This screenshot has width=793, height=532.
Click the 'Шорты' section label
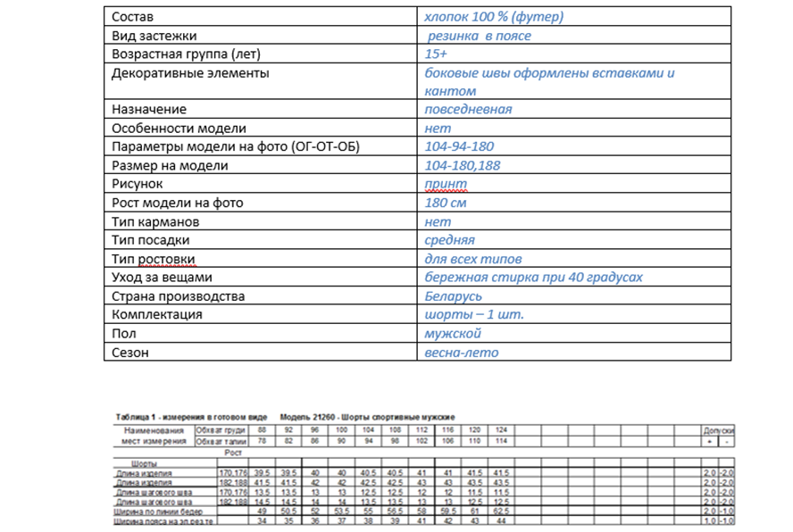[x=144, y=464]
